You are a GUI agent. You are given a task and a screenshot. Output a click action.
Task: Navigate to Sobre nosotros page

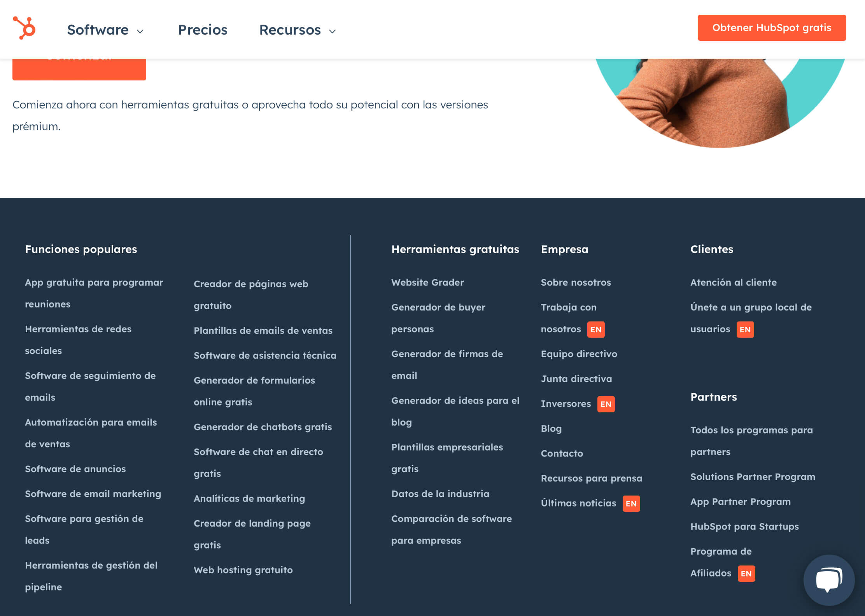576,282
